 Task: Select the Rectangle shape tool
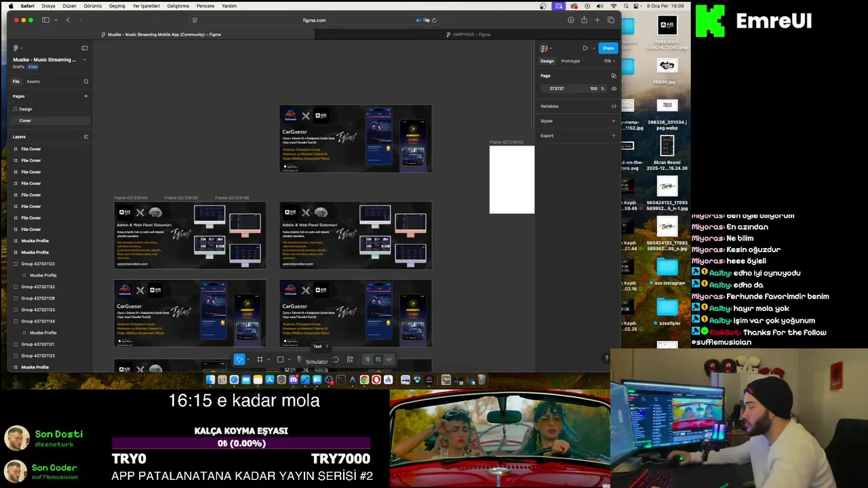(280, 359)
